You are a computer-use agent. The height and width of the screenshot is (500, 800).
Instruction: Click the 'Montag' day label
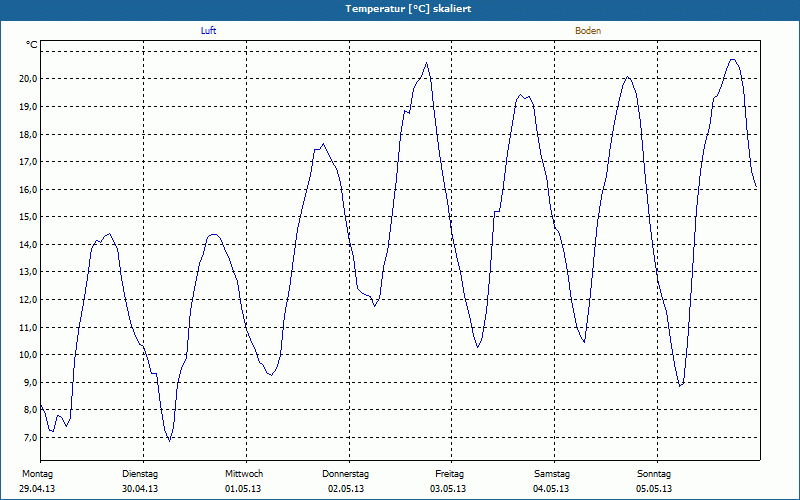pos(37,474)
